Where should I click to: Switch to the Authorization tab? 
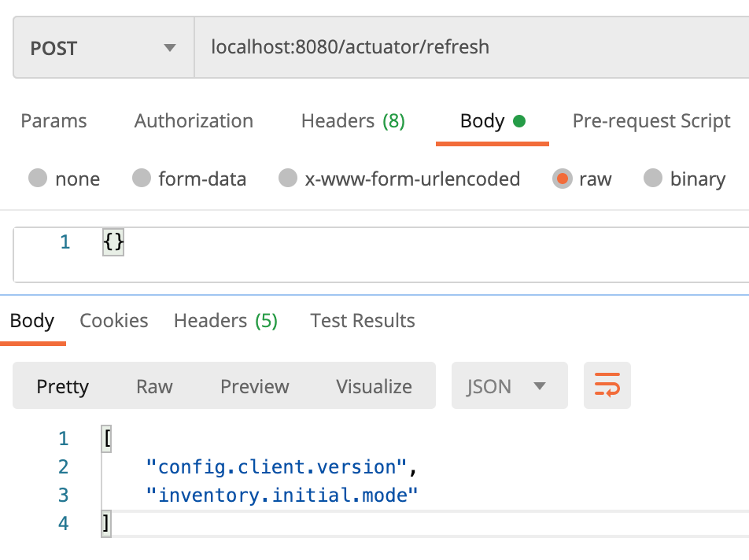click(193, 120)
